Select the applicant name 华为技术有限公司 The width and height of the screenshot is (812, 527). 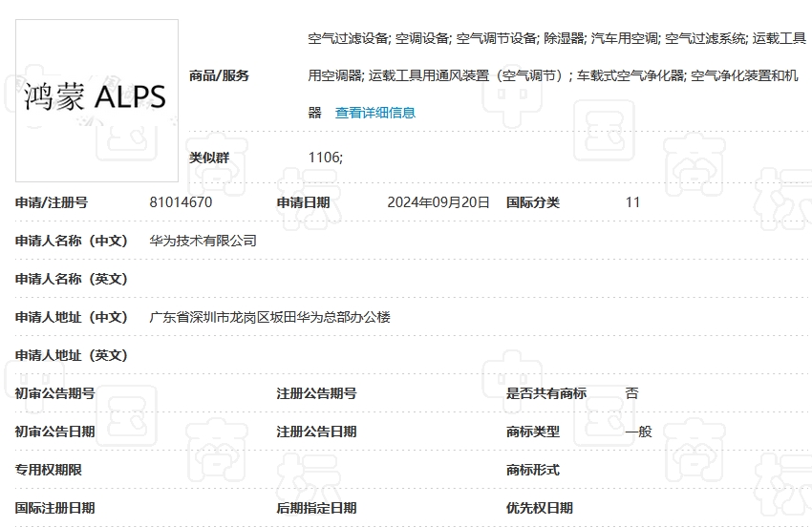203,241
